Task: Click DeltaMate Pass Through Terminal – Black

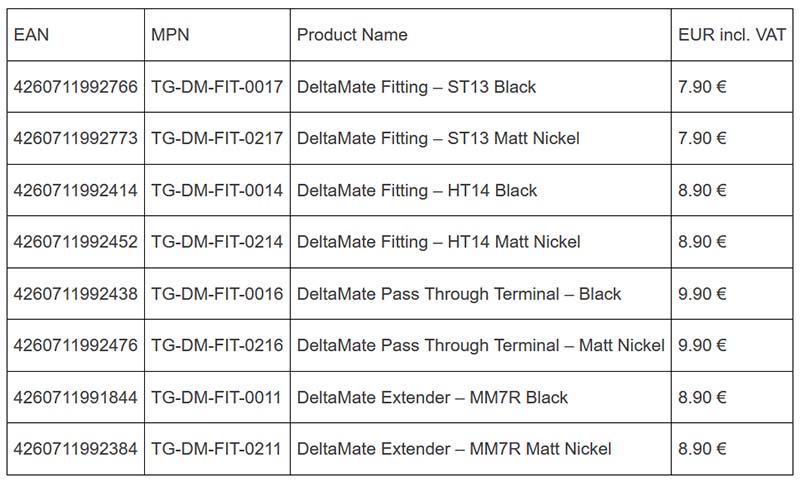Action: [x=459, y=294]
